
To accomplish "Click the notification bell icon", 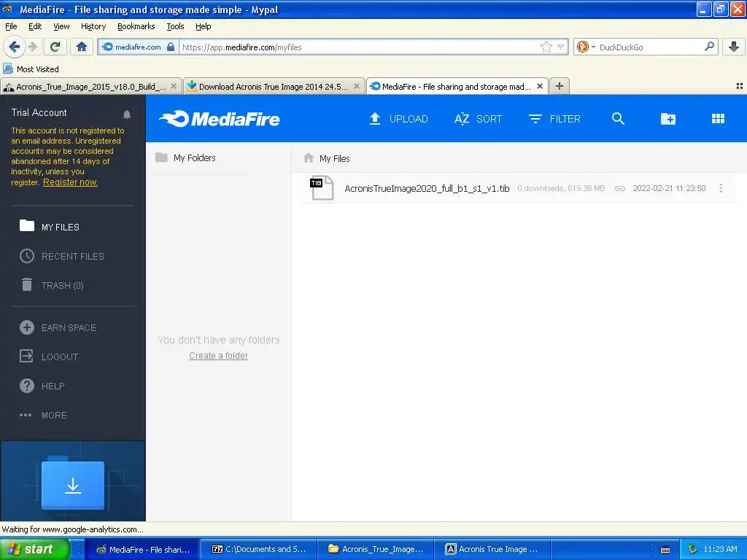I will (x=127, y=114).
